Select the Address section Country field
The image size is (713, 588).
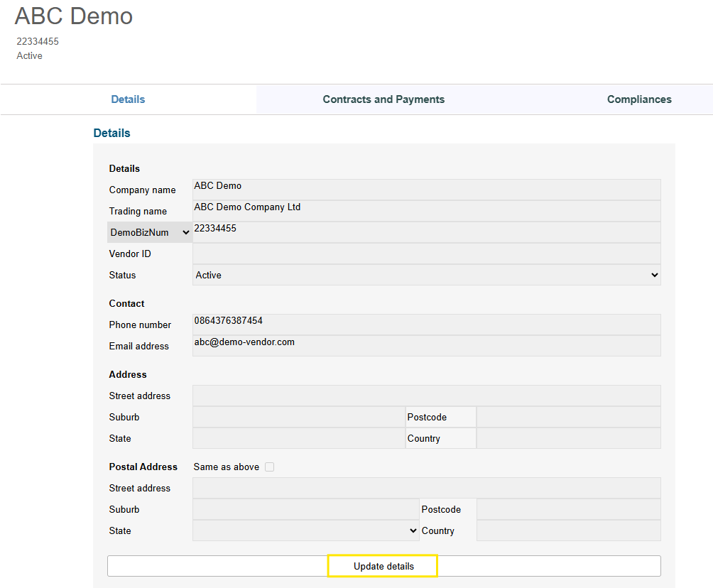point(568,438)
